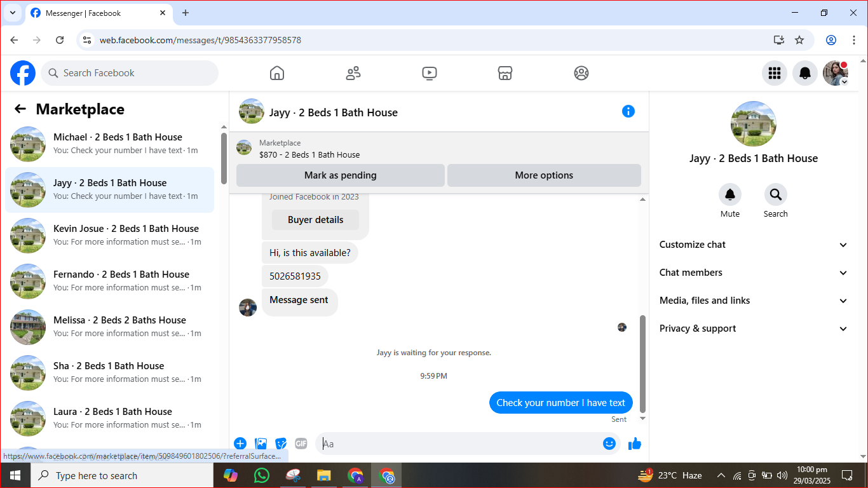Show hidden system tray icons
Screen dimensions: 868x488
721,475
